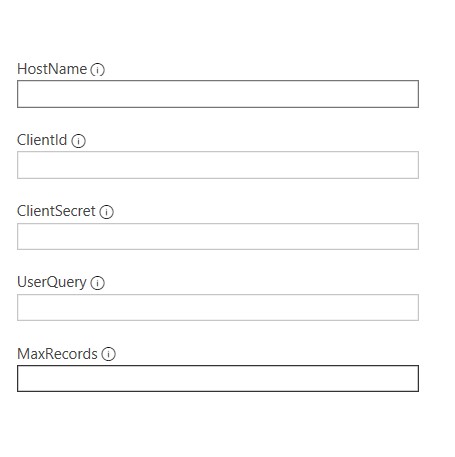Viewport: 455px width, 457px height.
Task: Click the MaxRecords information icon
Action: 108,354
